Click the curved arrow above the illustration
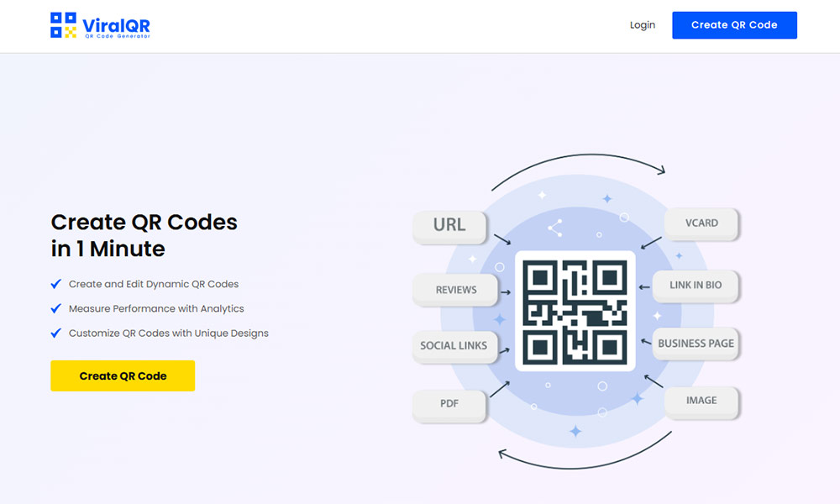Image resolution: width=840 pixels, height=504 pixels. (x=578, y=160)
